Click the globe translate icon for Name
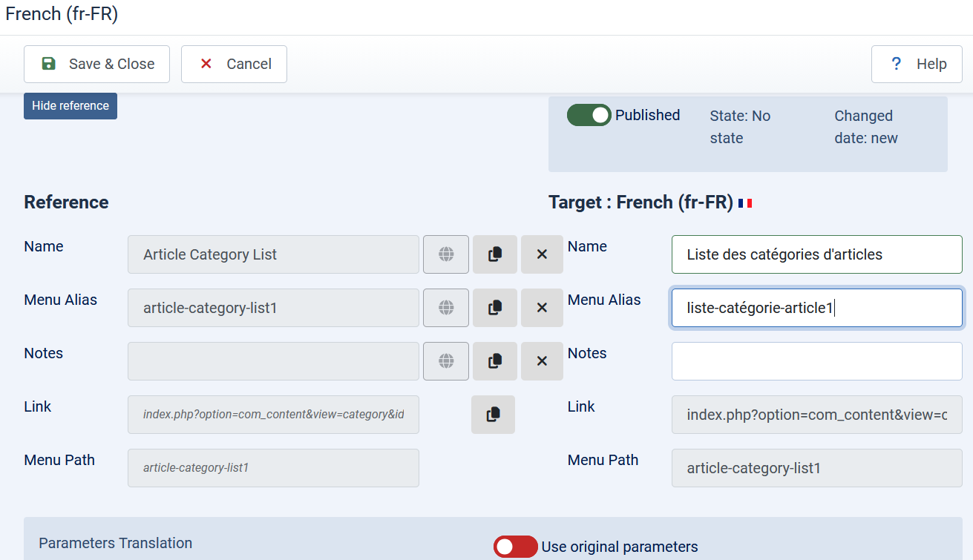 (445, 254)
